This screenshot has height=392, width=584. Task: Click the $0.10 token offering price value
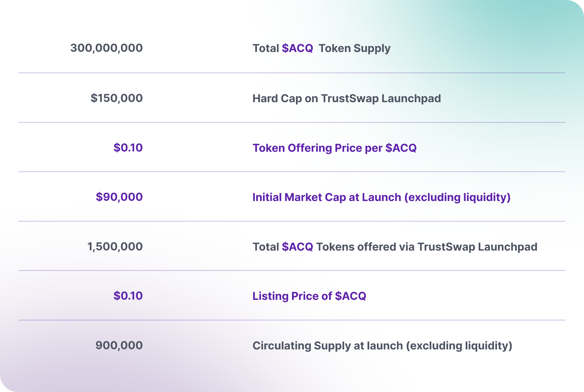[x=128, y=148]
